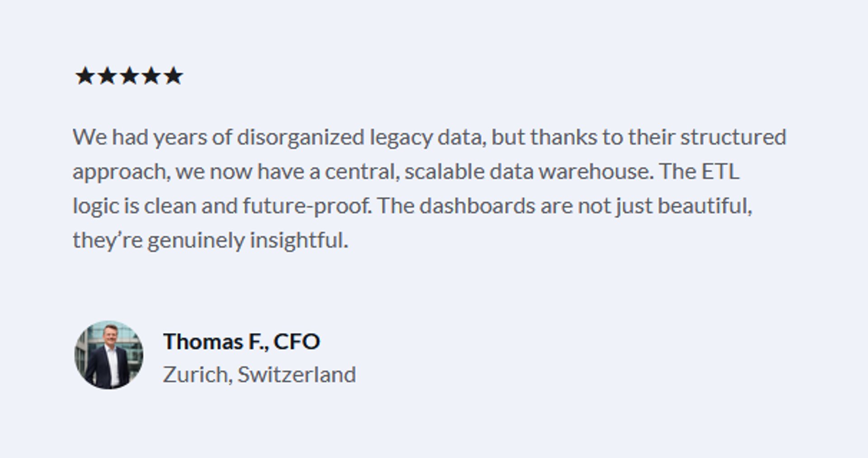Viewport: 868px width, 458px height.
Task: Click the reviewer name "Thomas F., CFO"
Action: pyautogui.click(x=241, y=341)
